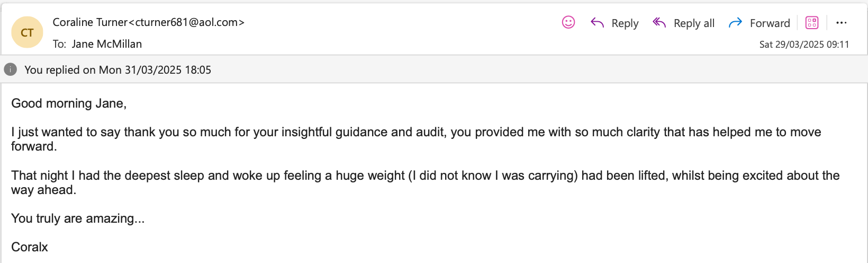Select recipient Jane McMillan

click(x=107, y=44)
